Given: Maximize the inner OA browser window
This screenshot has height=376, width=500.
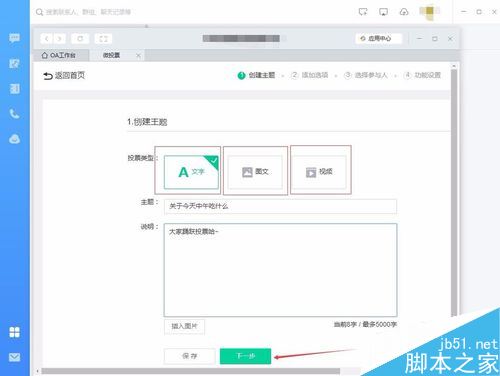Looking at the screenshot, I should point(435,39).
